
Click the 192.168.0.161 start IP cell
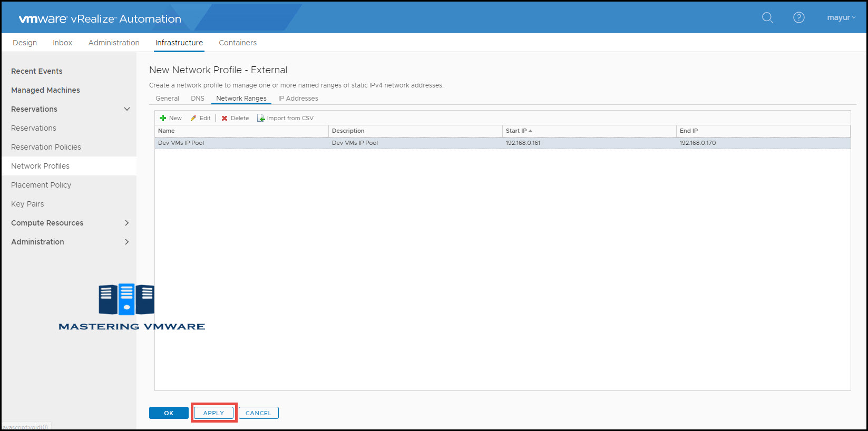pos(589,143)
